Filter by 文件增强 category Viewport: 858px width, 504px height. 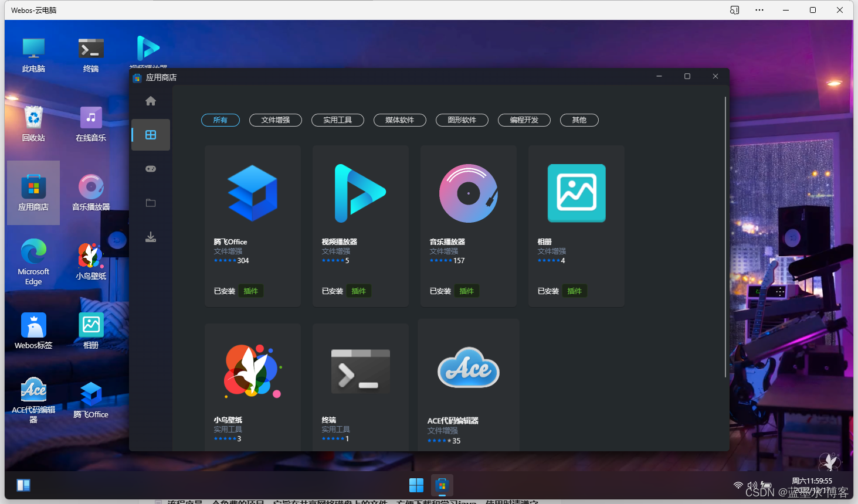(276, 120)
